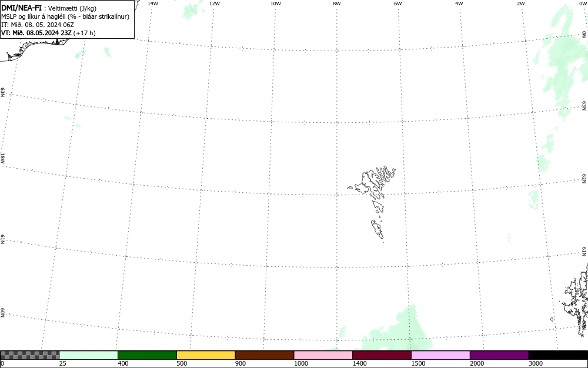The height and width of the screenshot is (368, 588).
Task: Click the grey checkered 0–25 legend swatch
Action: (x=29, y=355)
